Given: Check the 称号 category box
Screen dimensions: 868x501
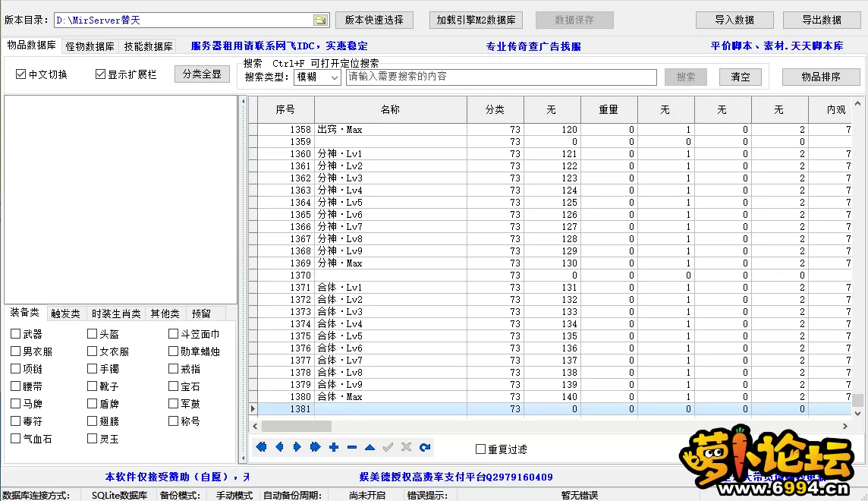Looking at the screenshot, I should tap(173, 421).
